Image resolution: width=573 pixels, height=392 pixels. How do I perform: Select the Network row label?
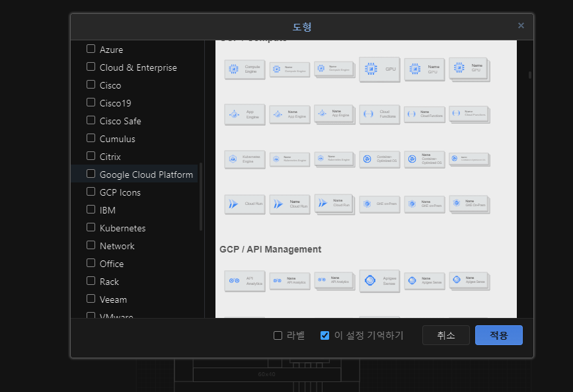(x=117, y=246)
